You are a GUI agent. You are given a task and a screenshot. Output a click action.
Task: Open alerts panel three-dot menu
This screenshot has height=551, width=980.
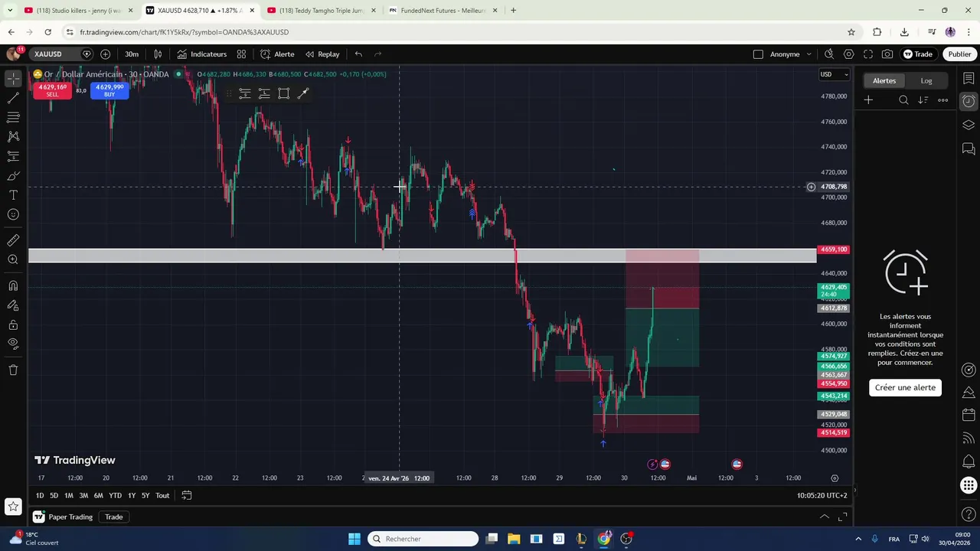943,100
